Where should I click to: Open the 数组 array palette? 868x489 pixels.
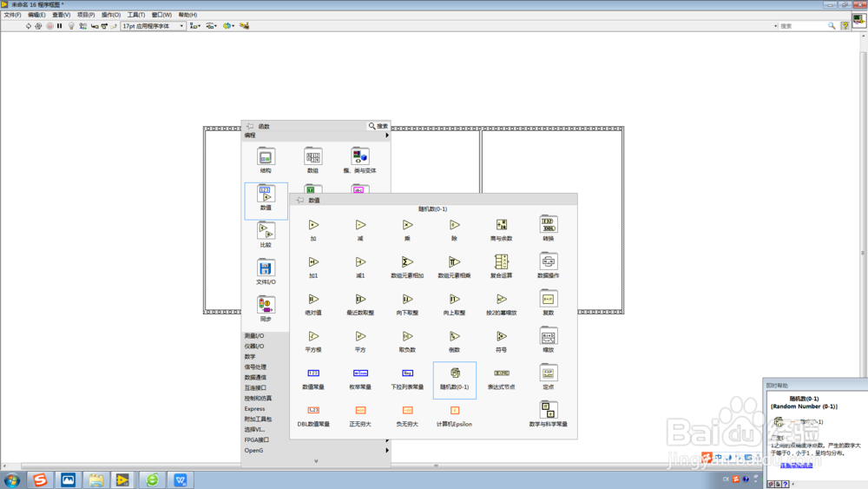tap(312, 156)
